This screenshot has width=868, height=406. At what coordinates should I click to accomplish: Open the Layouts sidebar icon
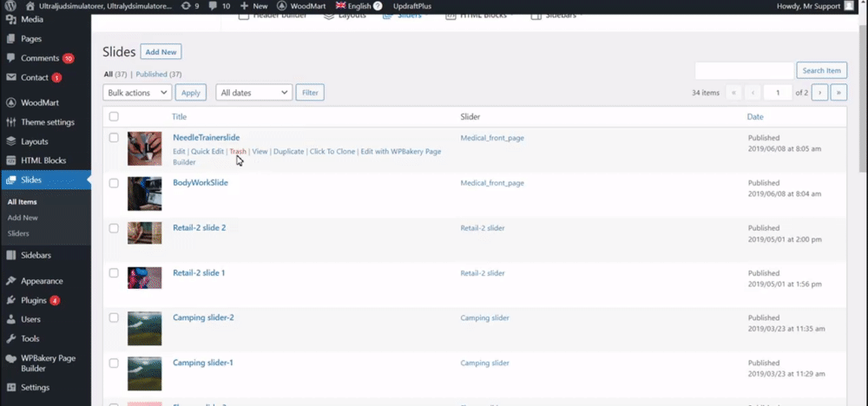[11, 141]
